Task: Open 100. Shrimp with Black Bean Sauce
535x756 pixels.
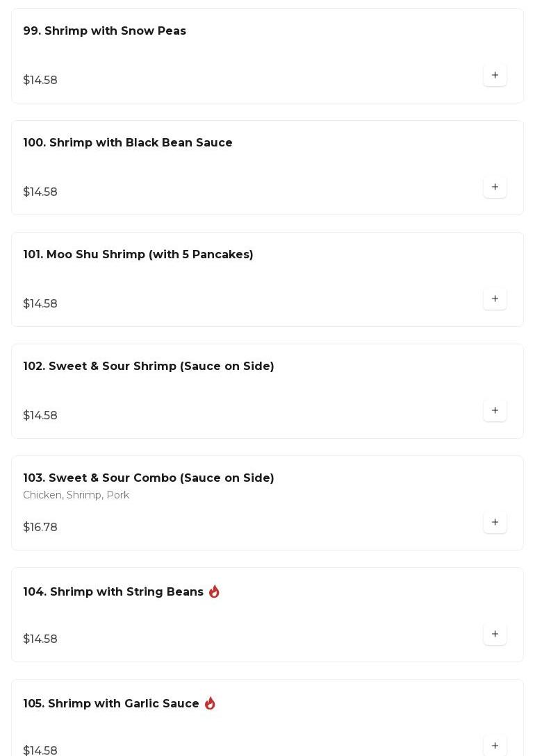Action: click(128, 143)
